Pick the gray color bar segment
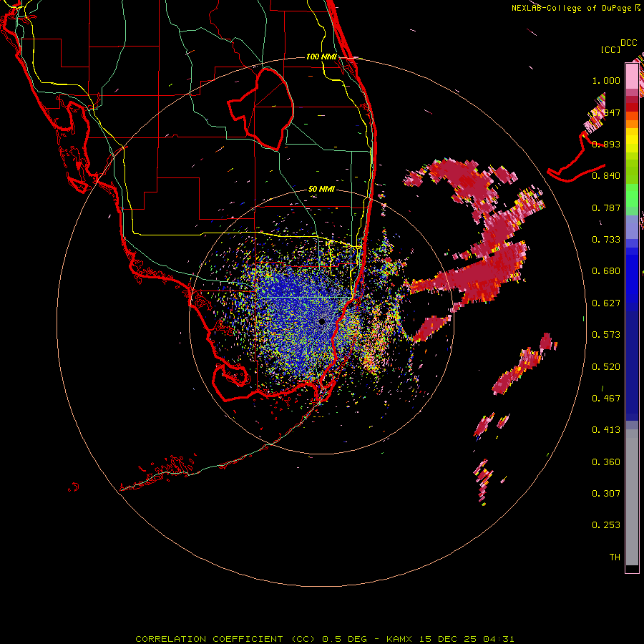The width and height of the screenshot is (644, 644). (632, 497)
